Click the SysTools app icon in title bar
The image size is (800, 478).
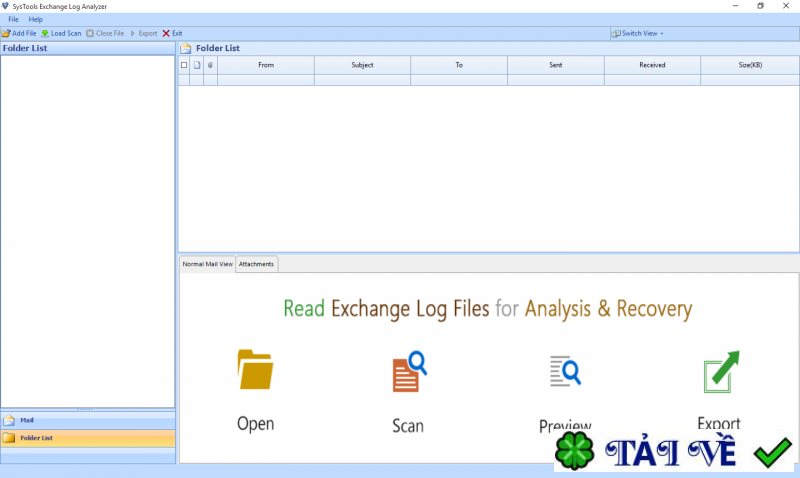click(6, 6)
